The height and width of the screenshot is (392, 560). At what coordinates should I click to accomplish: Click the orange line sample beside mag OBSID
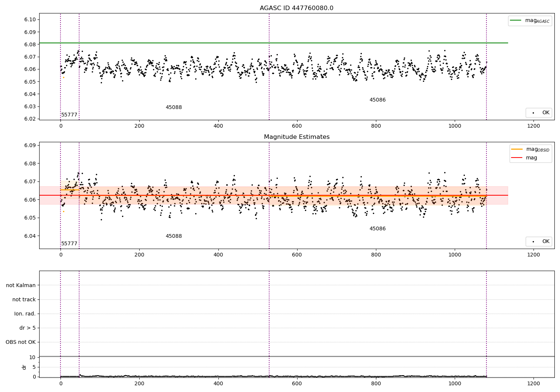(x=517, y=149)
